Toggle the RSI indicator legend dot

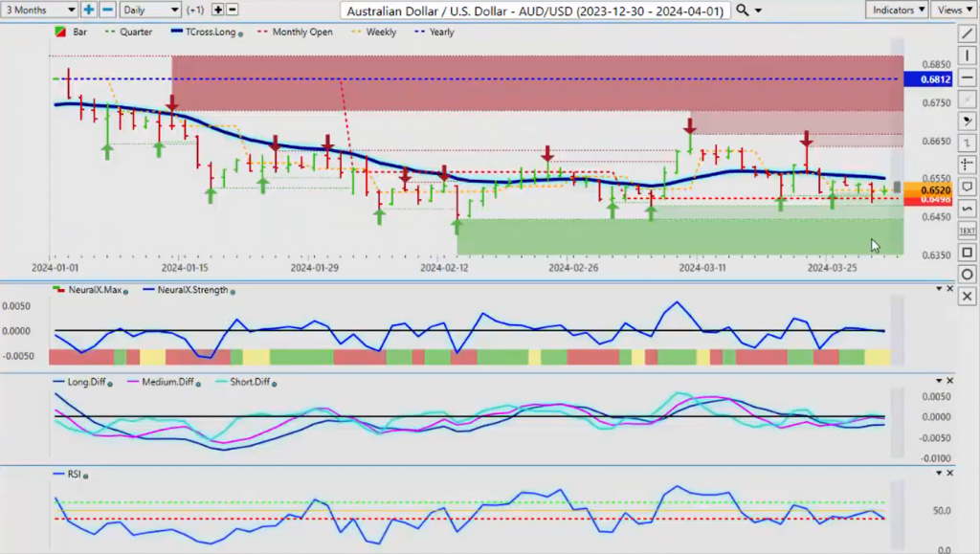85,476
